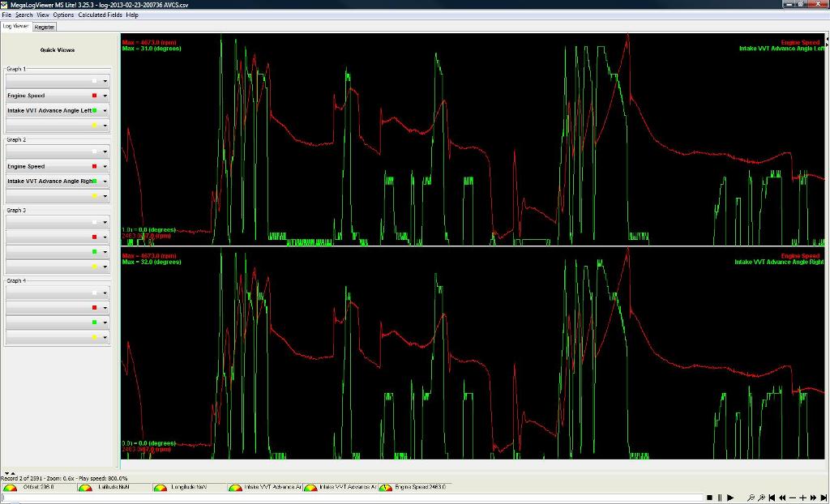Click the Quick Views button
Screen dimensions: 830x504
click(57, 50)
